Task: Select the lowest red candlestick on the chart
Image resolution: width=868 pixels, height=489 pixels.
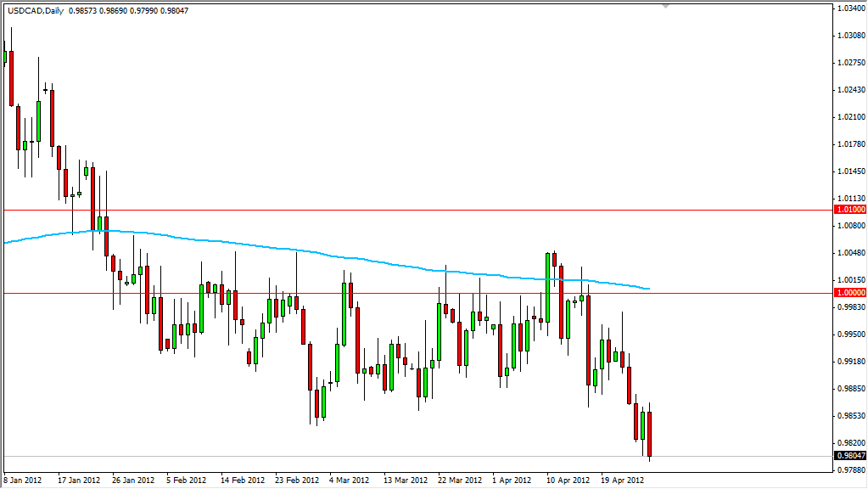Action: pos(649,435)
